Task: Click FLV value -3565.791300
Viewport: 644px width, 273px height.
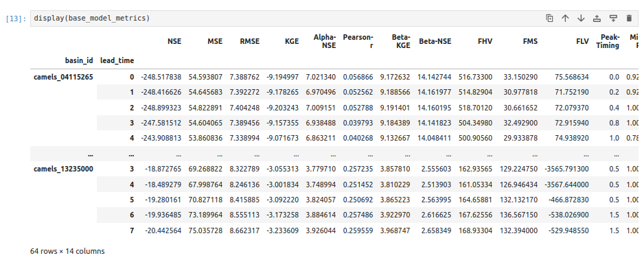Action: 567,169
